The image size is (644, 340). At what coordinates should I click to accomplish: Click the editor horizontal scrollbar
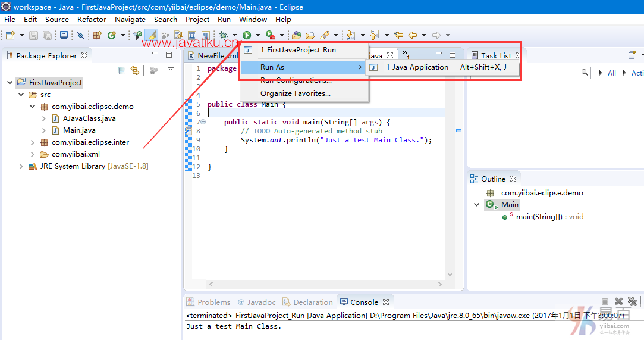(325, 284)
